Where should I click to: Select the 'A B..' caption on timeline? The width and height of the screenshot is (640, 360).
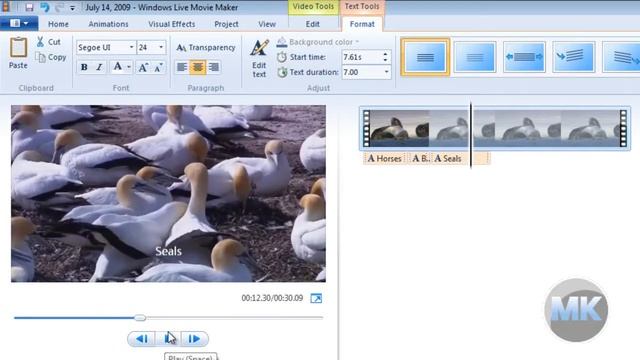tap(420, 158)
